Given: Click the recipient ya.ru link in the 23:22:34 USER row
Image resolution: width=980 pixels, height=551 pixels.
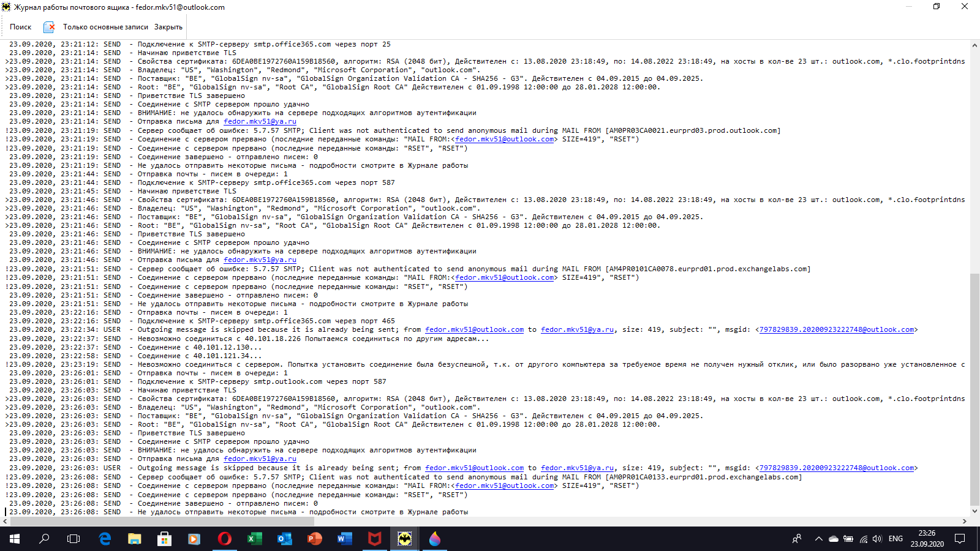Looking at the screenshot, I should pos(577,329).
